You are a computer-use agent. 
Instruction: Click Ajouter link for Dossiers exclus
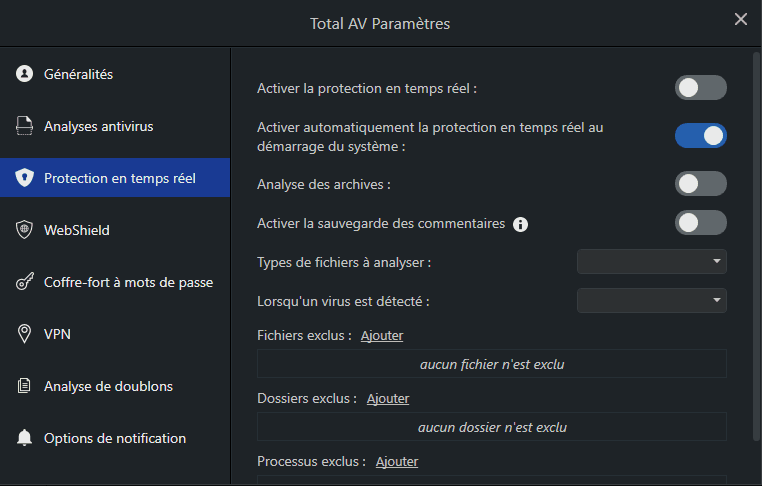tap(388, 398)
